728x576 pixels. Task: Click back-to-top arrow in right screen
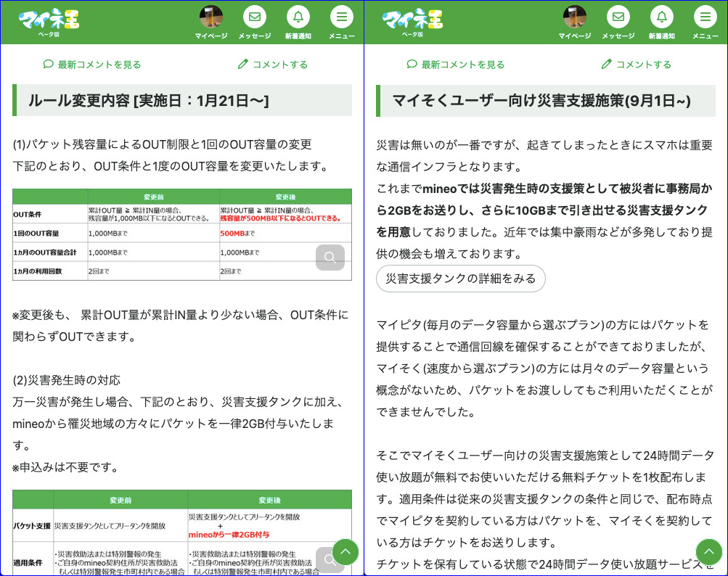pyautogui.click(x=709, y=552)
